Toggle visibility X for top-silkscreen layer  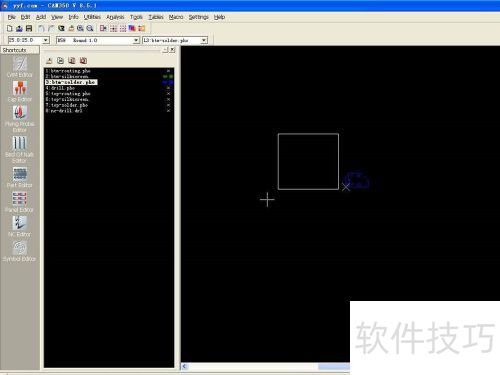pos(168,99)
